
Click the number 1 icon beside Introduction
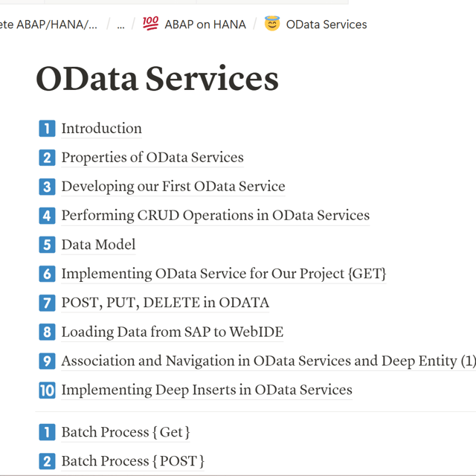[x=47, y=129]
